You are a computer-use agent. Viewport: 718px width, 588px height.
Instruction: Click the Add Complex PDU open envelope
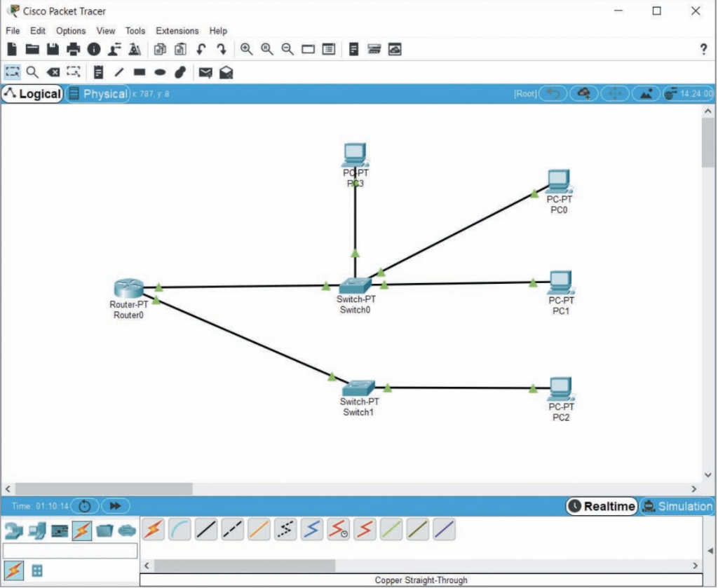click(x=226, y=72)
